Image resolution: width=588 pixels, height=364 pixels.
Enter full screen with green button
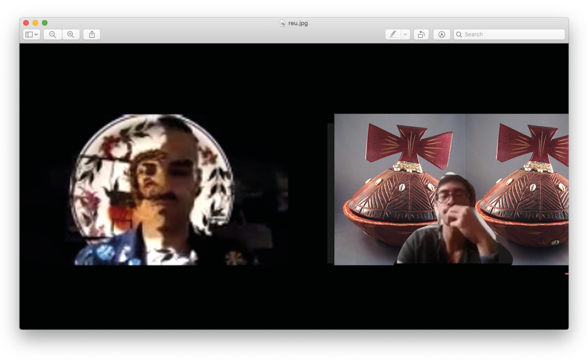tap(45, 23)
